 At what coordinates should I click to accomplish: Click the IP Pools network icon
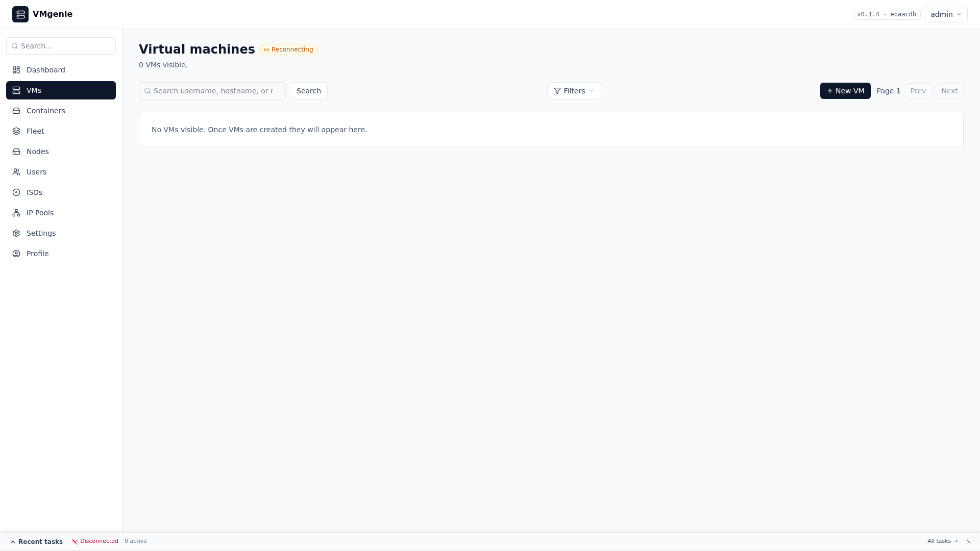pyautogui.click(x=16, y=213)
